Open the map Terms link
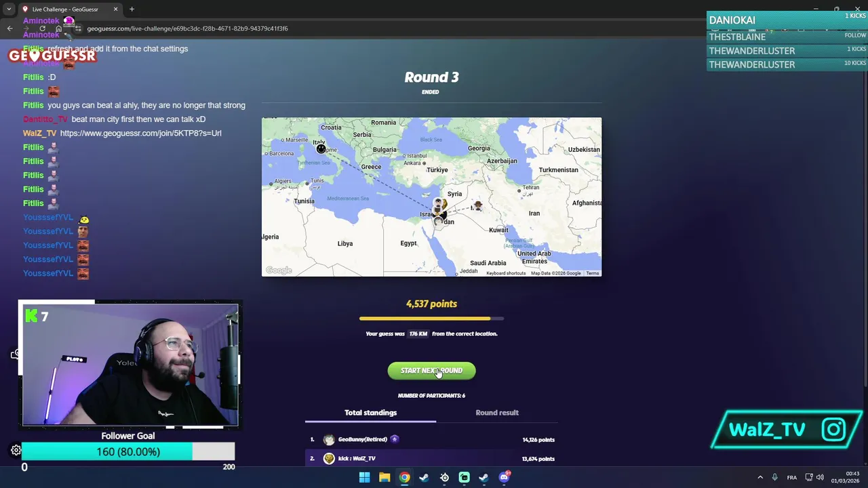Screen dimensions: 868x488 tap(593, 273)
